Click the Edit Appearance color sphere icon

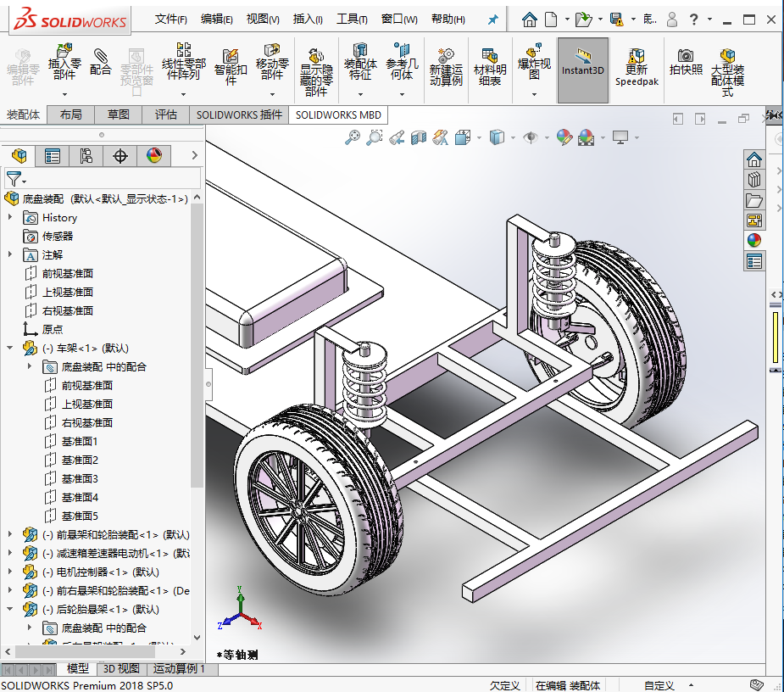pyautogui.click(x=564, y=137)
